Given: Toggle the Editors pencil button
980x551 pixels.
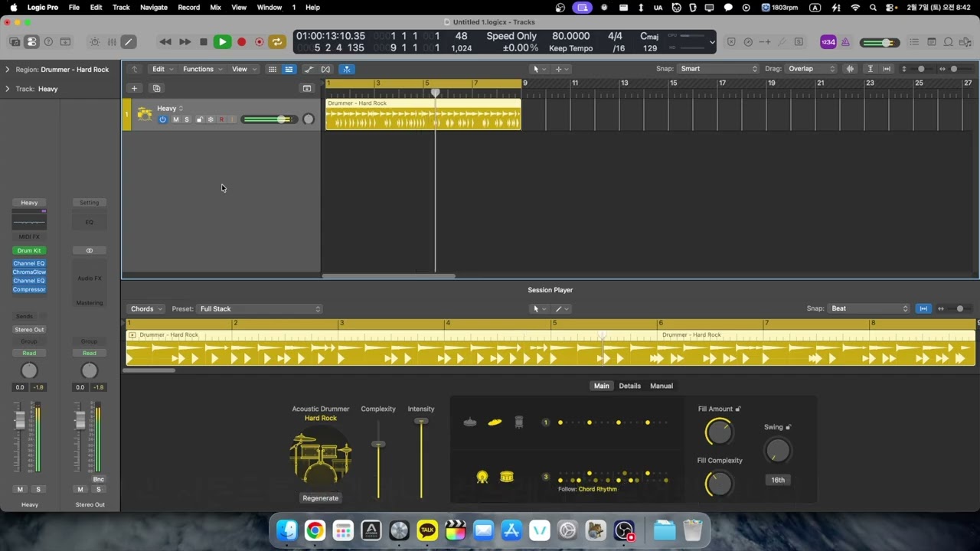Looking at the screenshot, I should click(x=129, y=42).
